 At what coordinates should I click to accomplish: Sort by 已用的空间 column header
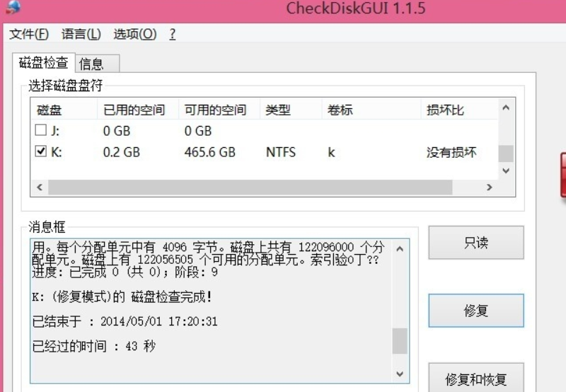(134, 110)
